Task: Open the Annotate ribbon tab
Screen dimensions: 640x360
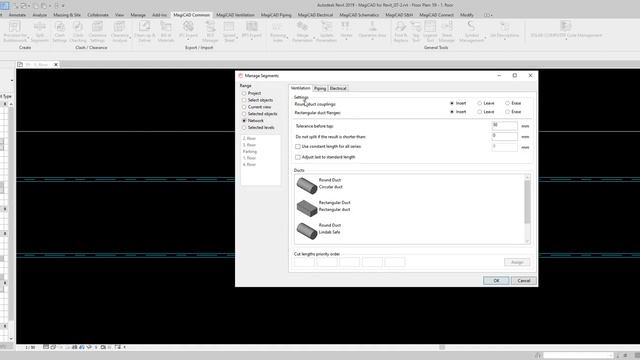Action: pyautogui.click(x=17, y=15)
